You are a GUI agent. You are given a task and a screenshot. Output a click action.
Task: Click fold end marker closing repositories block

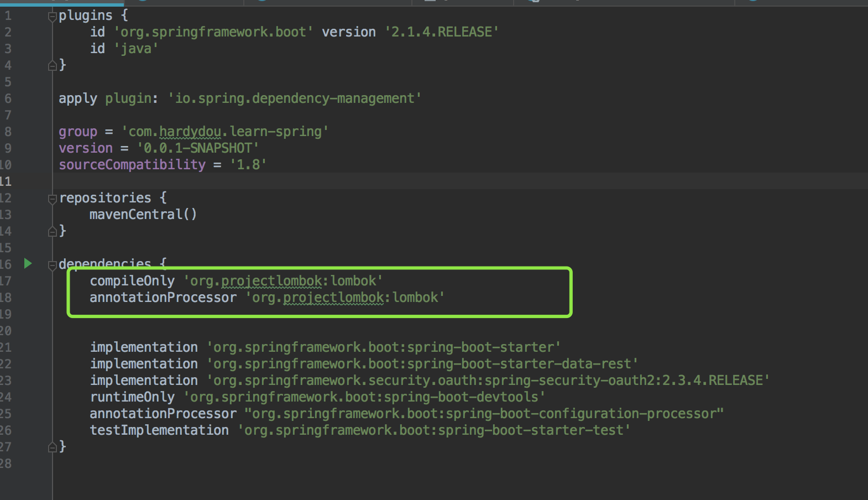coord(52,231)
